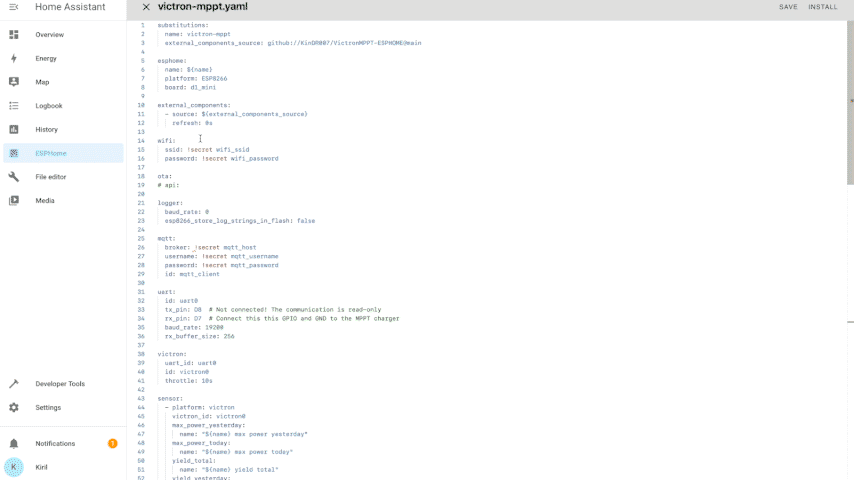Viewport: 854px width, 480px height.
Task: Click the 'esp8266_store_log_strings_in_flash: false' line
Action: (x=240, y=221)
